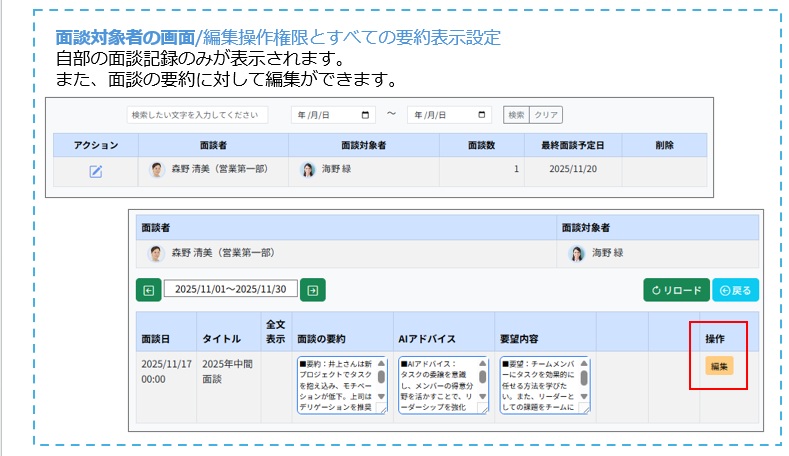
Task: Click the blue 戻る back button
Action: [x=735, y=290]
